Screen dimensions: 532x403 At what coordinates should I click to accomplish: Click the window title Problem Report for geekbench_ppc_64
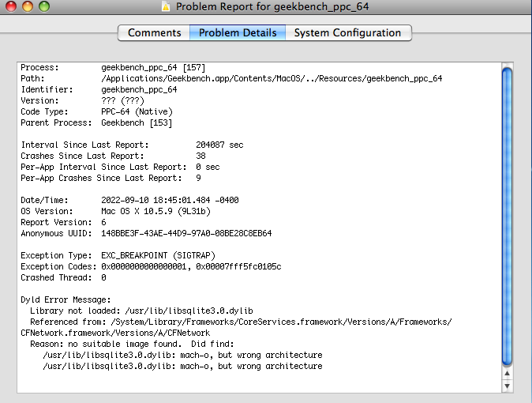coord(272,6)
